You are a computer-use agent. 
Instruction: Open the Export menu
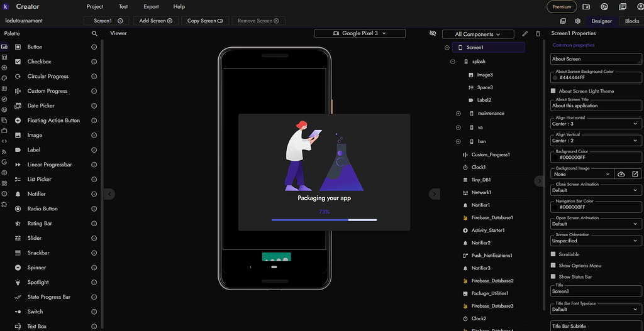tap(151, 6)
